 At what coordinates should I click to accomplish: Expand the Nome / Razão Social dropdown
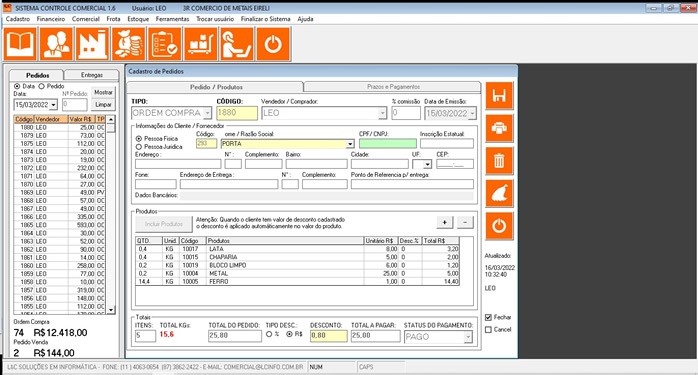coord(350,143)
